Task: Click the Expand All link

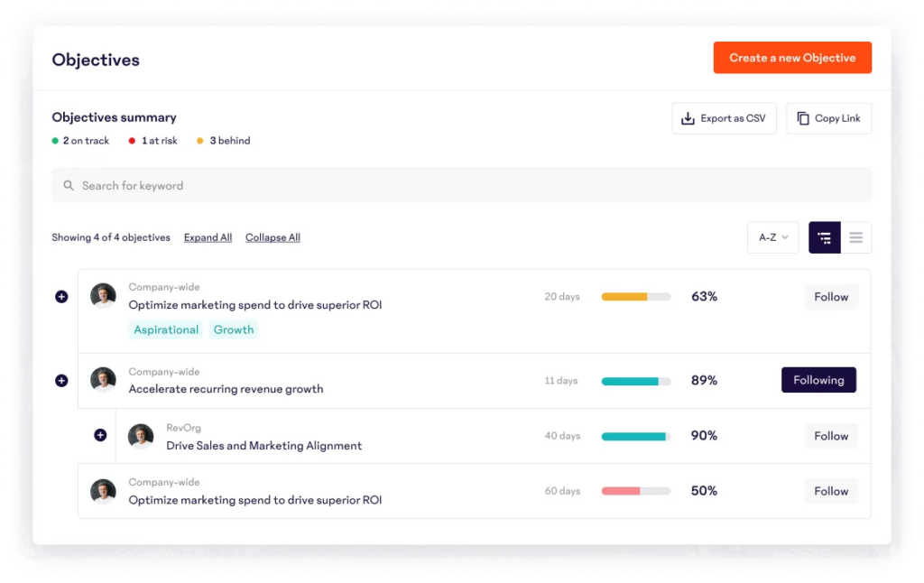Action: point(208,237)
